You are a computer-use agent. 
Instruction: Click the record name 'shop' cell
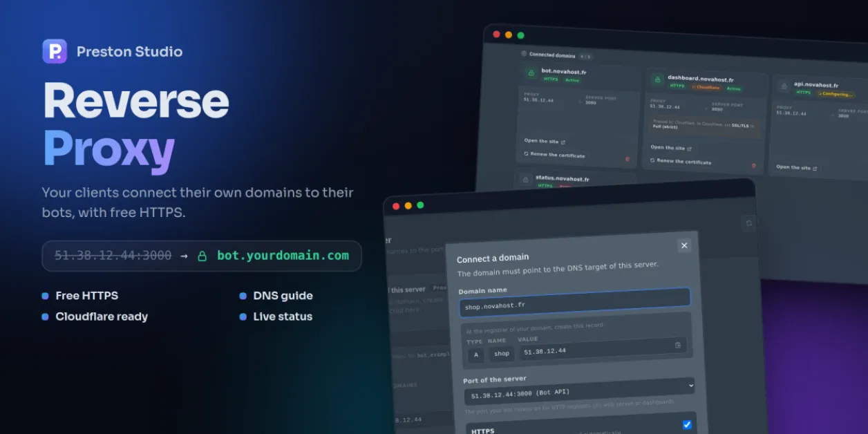[502, 354]
